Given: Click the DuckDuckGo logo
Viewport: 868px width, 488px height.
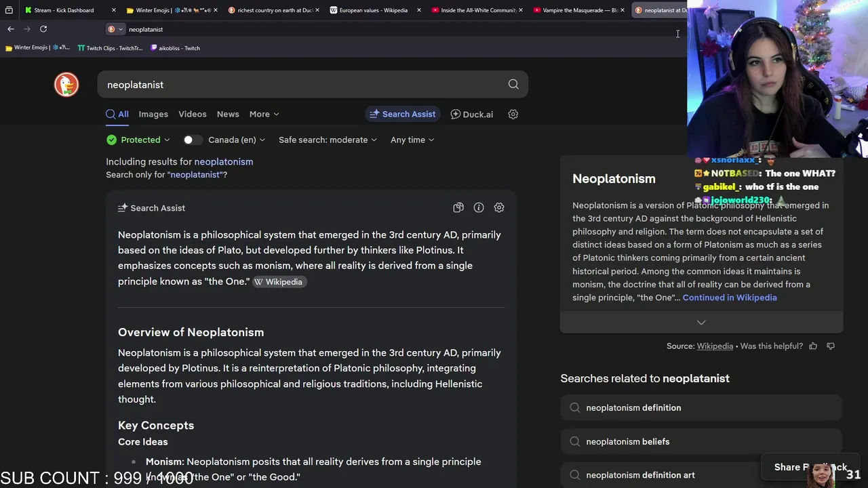Looking at the screenshot, I should click(66, 85).
